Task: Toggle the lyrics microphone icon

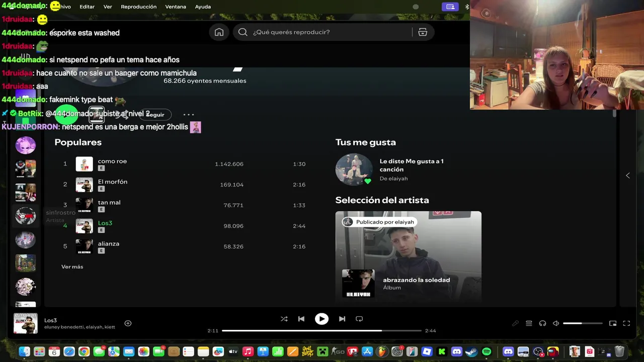Action: click(x=515, y=323)
